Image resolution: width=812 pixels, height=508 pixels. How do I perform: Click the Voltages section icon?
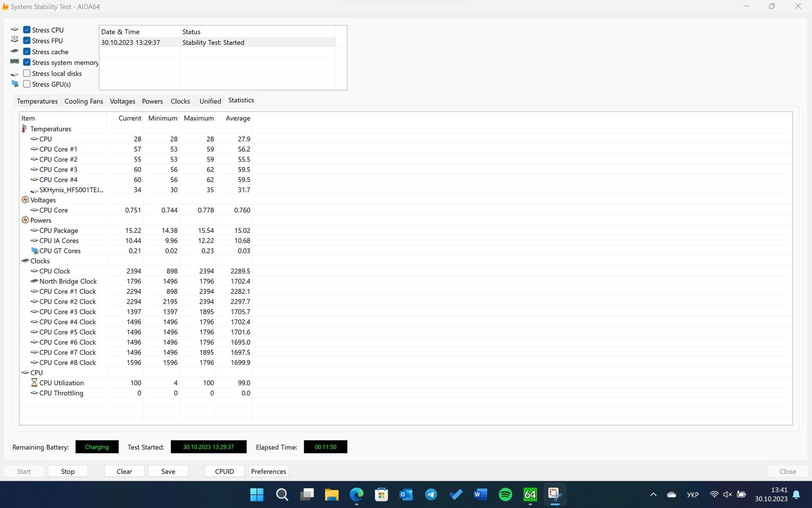[25, 199]
